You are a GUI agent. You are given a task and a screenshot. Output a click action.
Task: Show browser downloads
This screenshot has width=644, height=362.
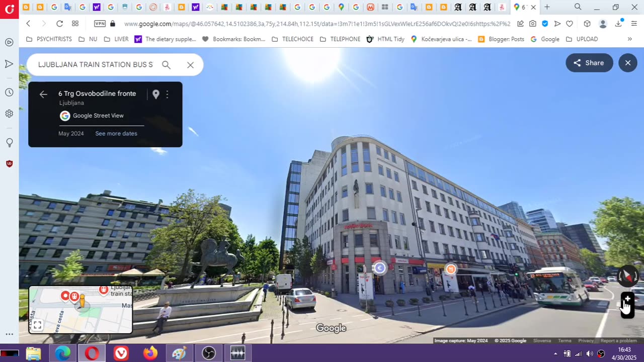pos(619,24)
